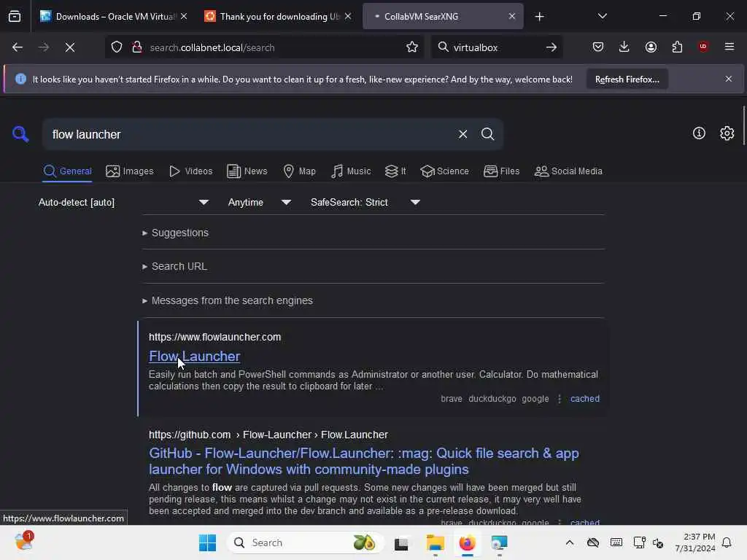Open cached version of flowlauncher.com result

584,399
